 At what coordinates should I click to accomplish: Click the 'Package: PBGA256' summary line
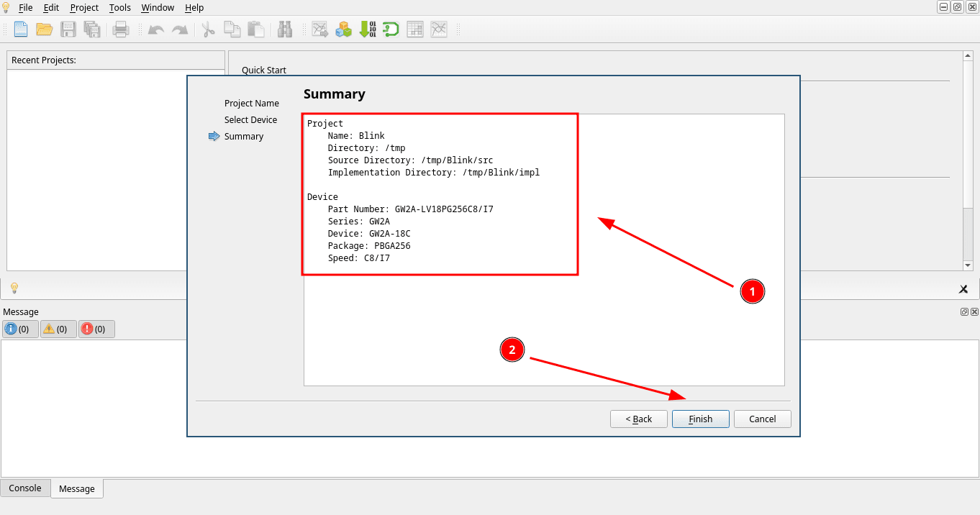pos(369,246)
